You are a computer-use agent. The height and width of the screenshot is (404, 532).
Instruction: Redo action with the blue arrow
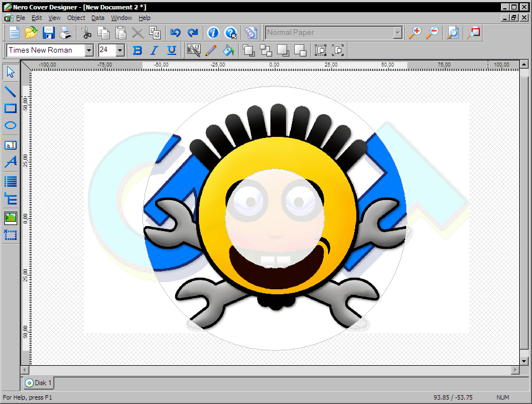[193, 33]
